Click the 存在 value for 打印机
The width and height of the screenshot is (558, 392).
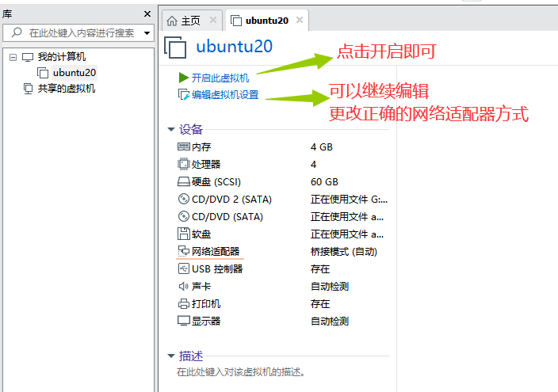click(320, 304)
